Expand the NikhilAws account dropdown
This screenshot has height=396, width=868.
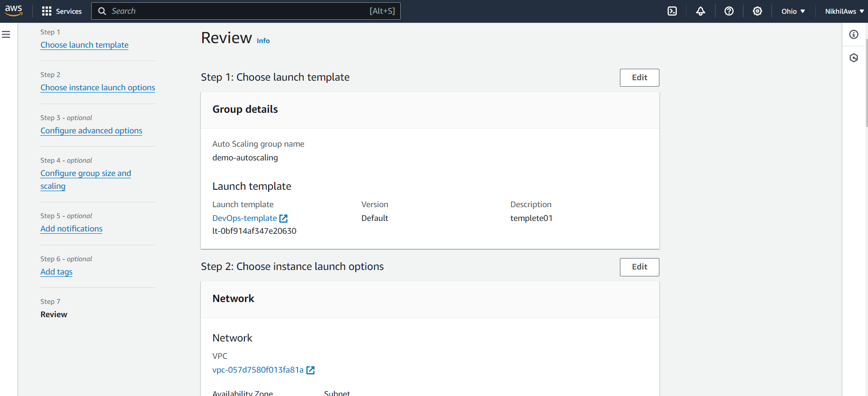coord(844,11)
